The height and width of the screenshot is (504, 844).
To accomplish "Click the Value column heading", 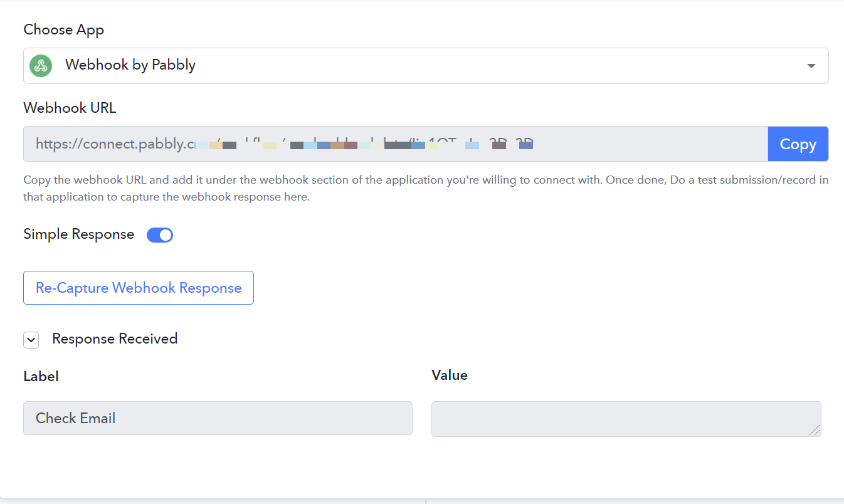I will pyautogui.click(x=450, y=375).
